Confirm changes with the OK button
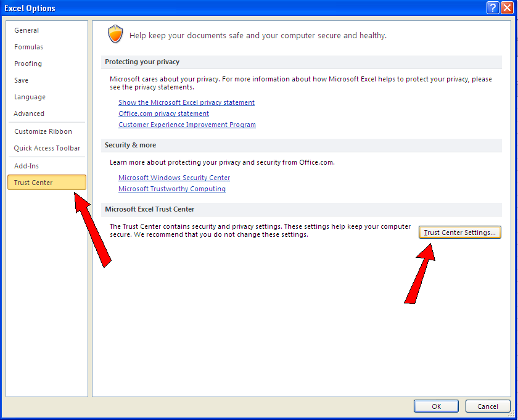This screenshot has width=518, height=420. click(x=436, y=406)
